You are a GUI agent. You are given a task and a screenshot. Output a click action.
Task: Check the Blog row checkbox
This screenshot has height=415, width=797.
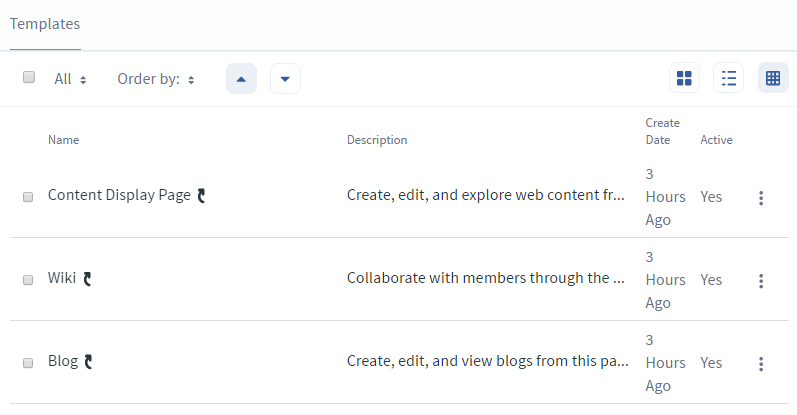pyautogui.click(x=28, y=363)
